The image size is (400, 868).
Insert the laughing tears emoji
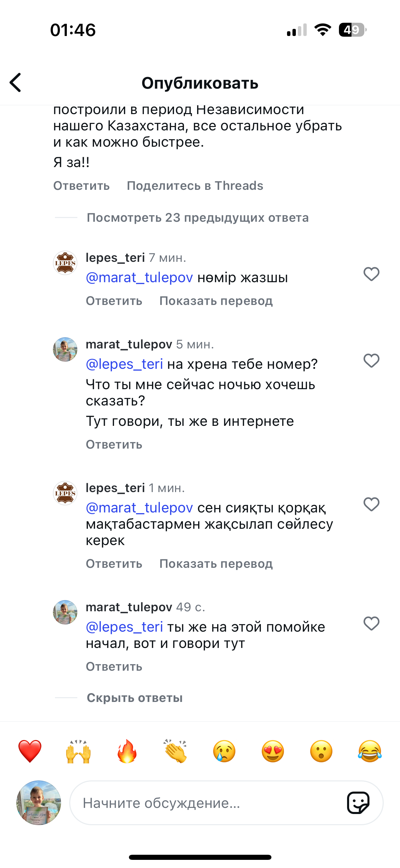[370, 751]
